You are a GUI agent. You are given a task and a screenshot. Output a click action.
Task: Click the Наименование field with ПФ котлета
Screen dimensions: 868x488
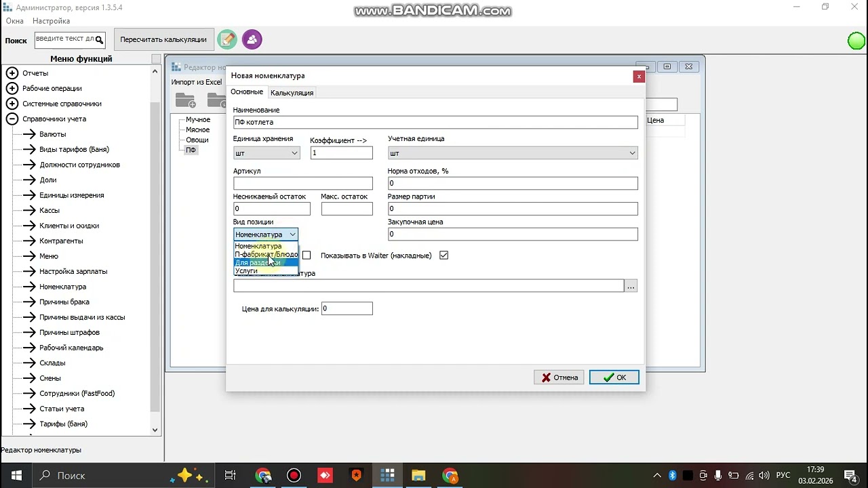[435, 122]
